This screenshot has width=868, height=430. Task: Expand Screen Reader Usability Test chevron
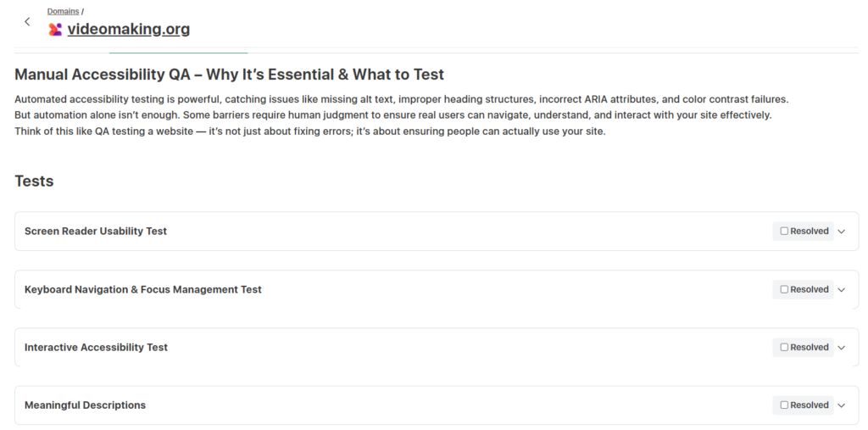(842, 231)
